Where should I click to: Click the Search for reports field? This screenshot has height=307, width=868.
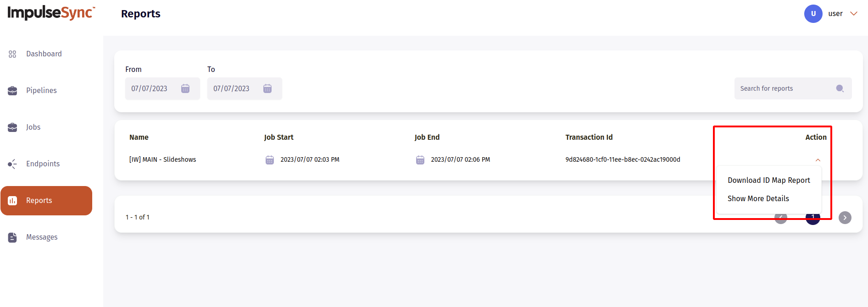785,88
